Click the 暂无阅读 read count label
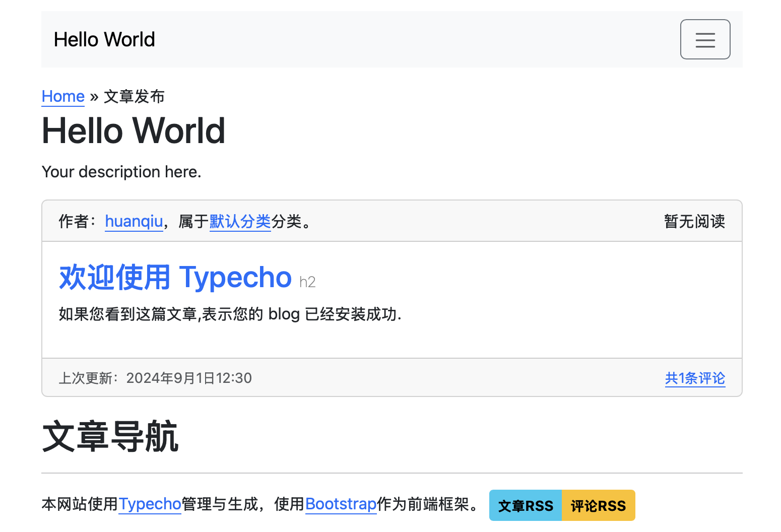Screen dimensions: 781x532 694,221
